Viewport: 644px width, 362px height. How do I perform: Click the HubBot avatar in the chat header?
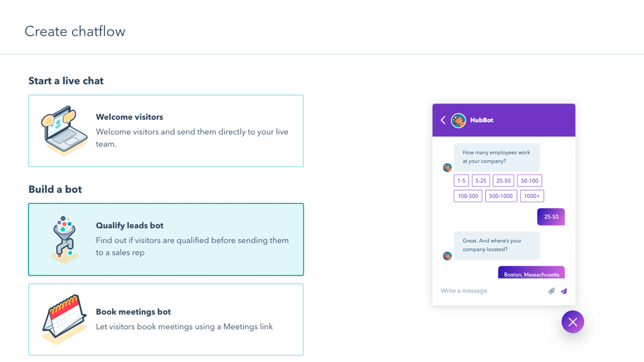point(459,120)
